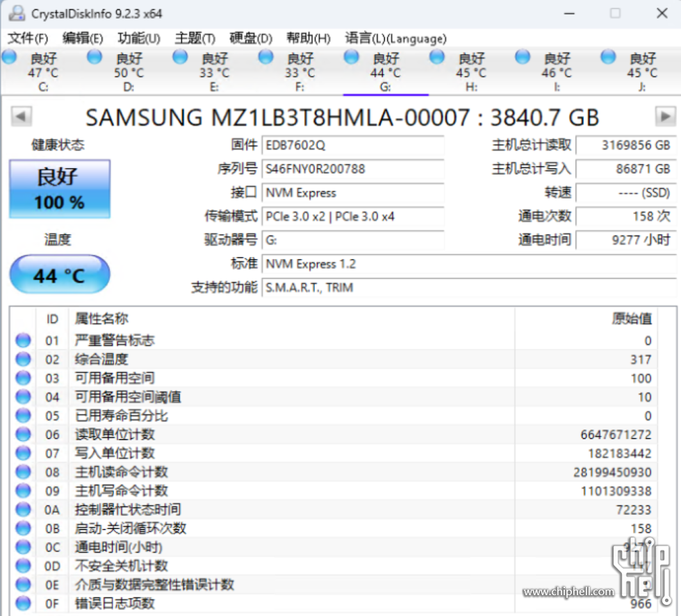Click status orb for attribute 01 严重警告标志
This screenshot has height=616, width=681.
coord(23,340)
